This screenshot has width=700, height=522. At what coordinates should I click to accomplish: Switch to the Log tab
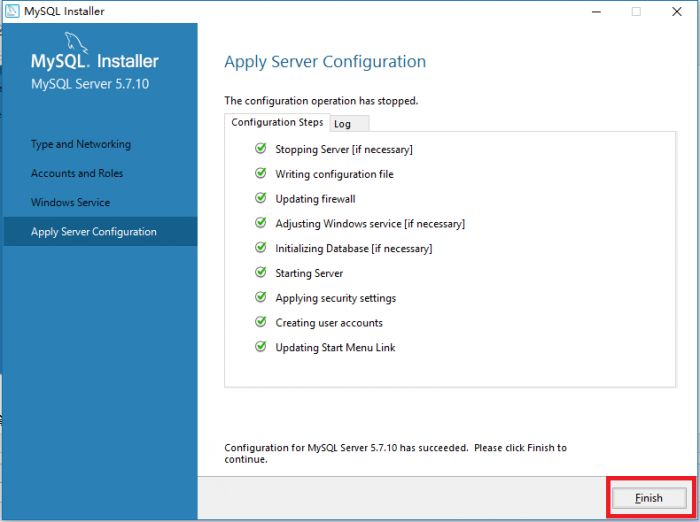point(343,124)
